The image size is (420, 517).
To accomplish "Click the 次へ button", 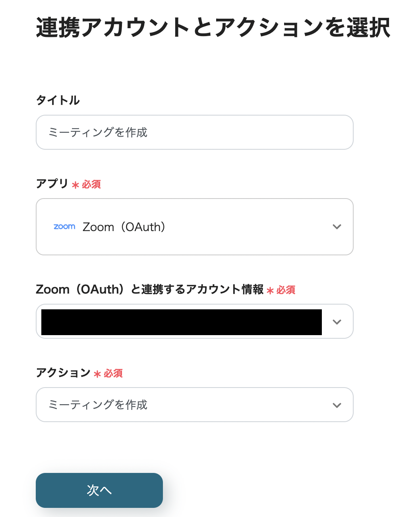I will 99,490.
